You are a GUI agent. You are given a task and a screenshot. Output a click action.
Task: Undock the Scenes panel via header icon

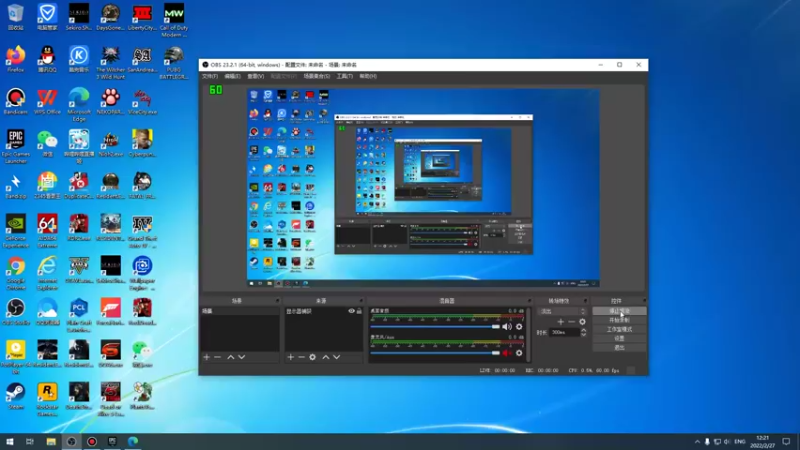tap(278, 301)
